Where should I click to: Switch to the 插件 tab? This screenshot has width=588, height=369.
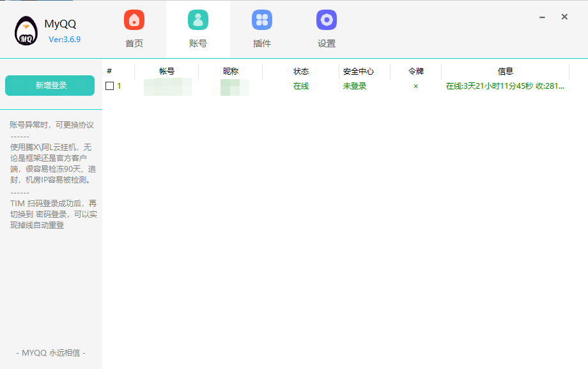263,29
